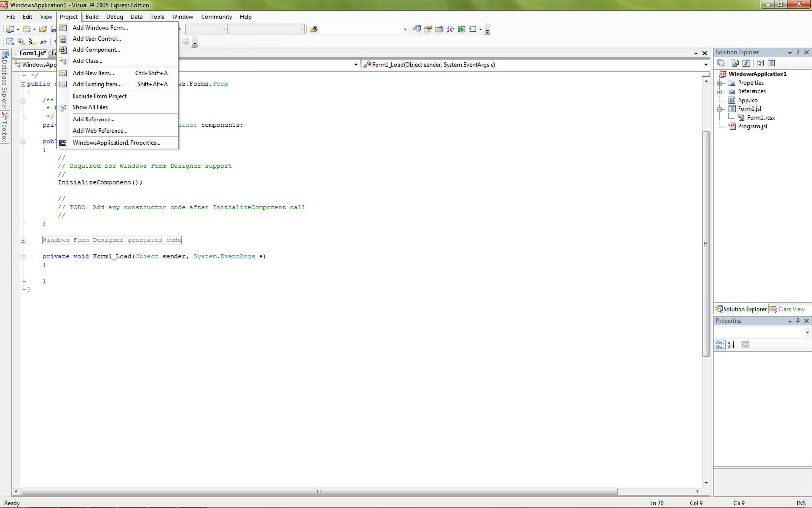Open the members dropdown showing Form1_Load
Image resolution: width=812 pixels, height=508 pixels.
706,65
